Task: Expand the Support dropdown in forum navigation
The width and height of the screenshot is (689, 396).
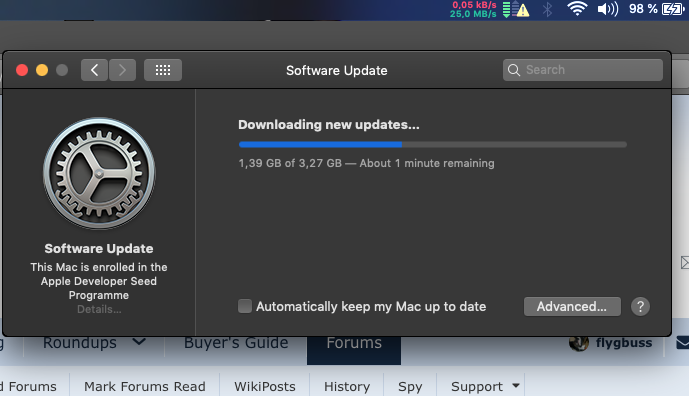Action: 516,386
